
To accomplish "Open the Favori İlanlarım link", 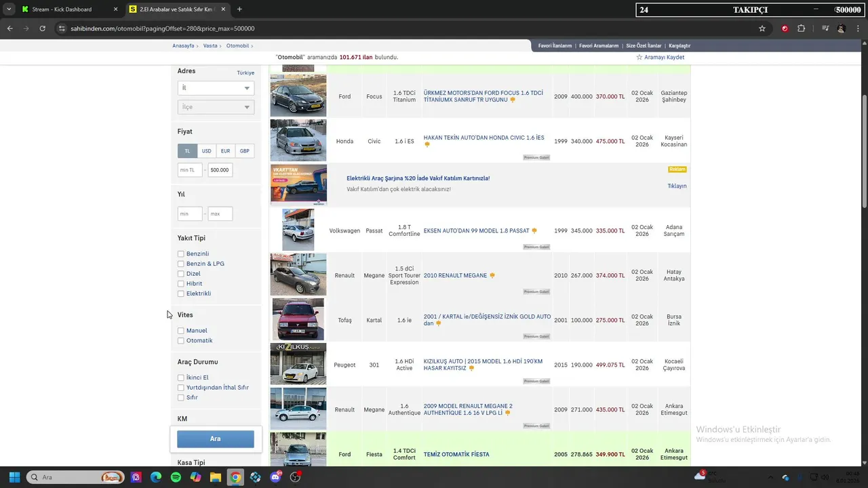I will tap(555, 46).
